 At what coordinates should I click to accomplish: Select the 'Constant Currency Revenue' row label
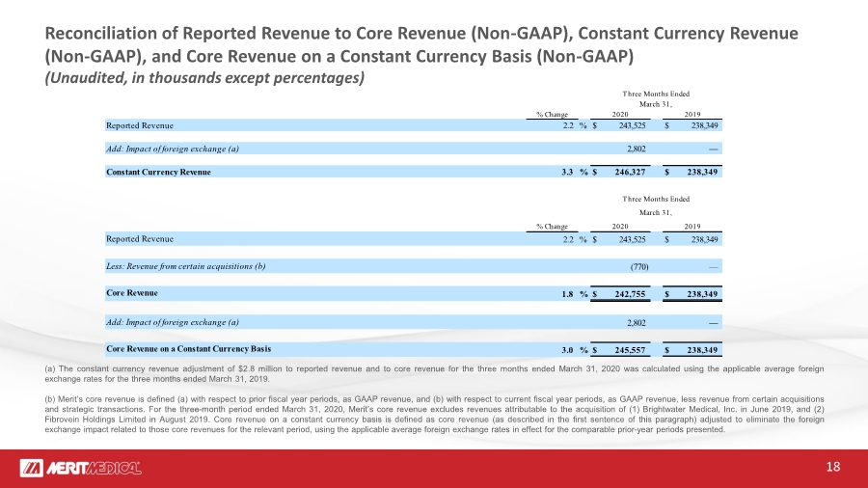point(158,172)
